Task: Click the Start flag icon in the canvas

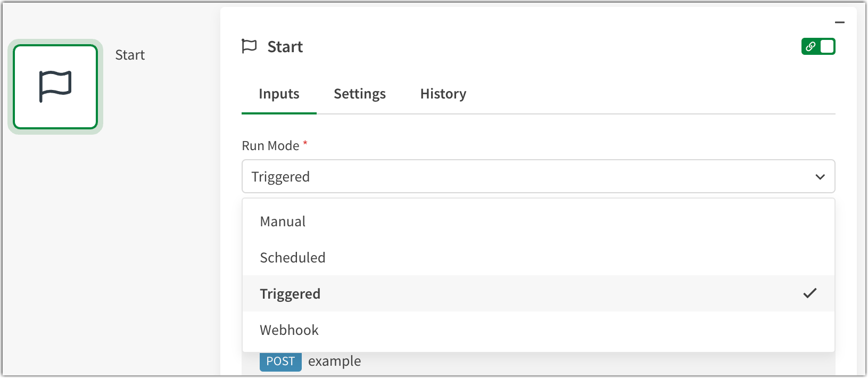Action: (55, 86)
